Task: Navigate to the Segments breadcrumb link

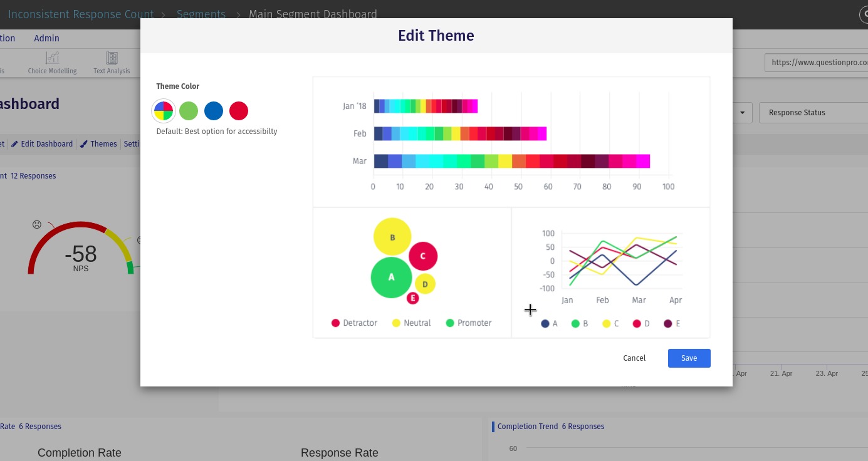Action: coord(201,14)
